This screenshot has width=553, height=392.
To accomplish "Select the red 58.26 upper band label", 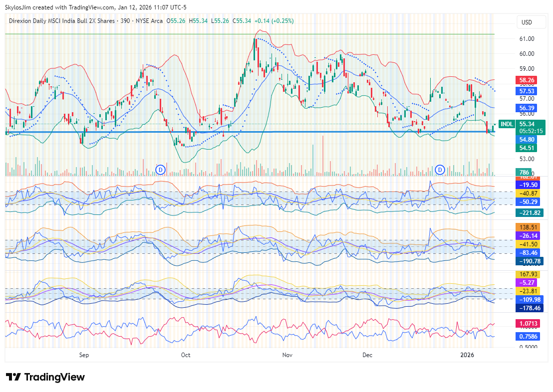I will coord(527,80).
